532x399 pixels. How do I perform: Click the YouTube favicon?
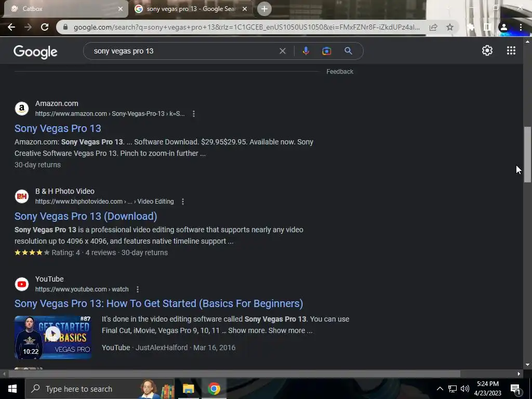[22, 284]
